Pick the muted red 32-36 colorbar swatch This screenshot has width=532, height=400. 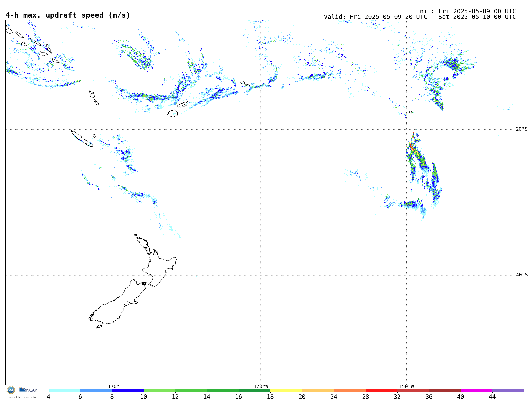click(413, 391)
